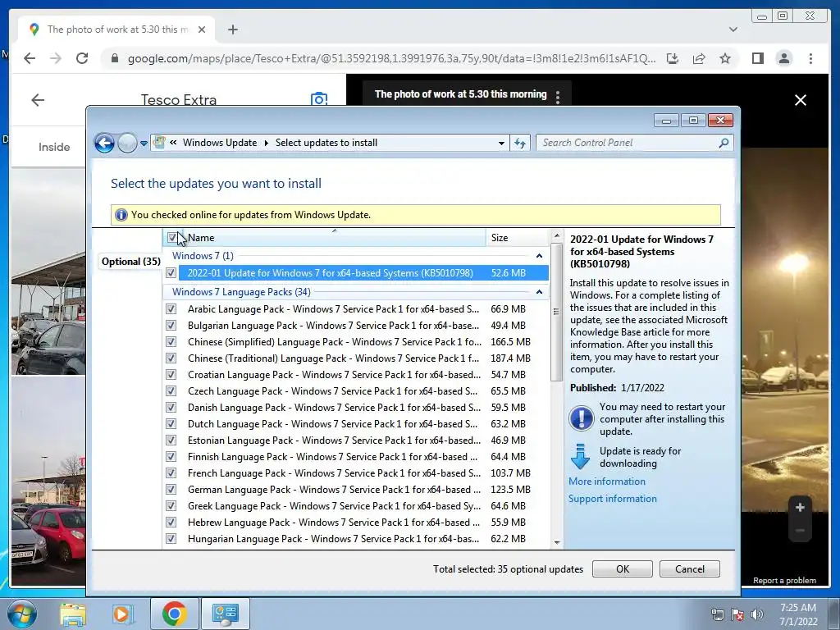
Task: Click the Windows Update forward arrow button
Action: 127,143
